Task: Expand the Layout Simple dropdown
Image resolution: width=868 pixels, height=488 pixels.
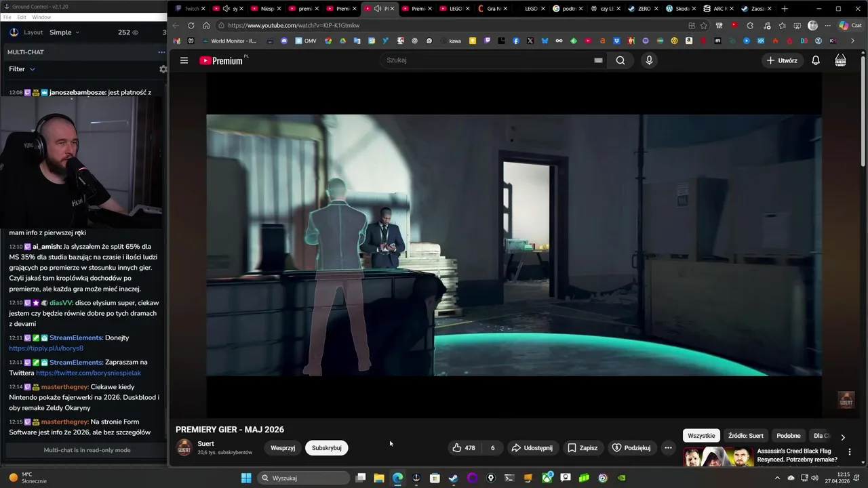Action: tap(64, 32)
